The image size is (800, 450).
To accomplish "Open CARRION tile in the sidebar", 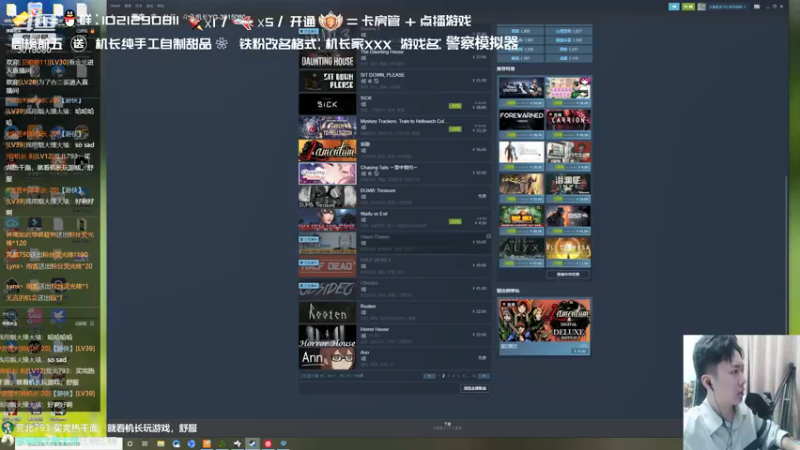I will (568, 123).
